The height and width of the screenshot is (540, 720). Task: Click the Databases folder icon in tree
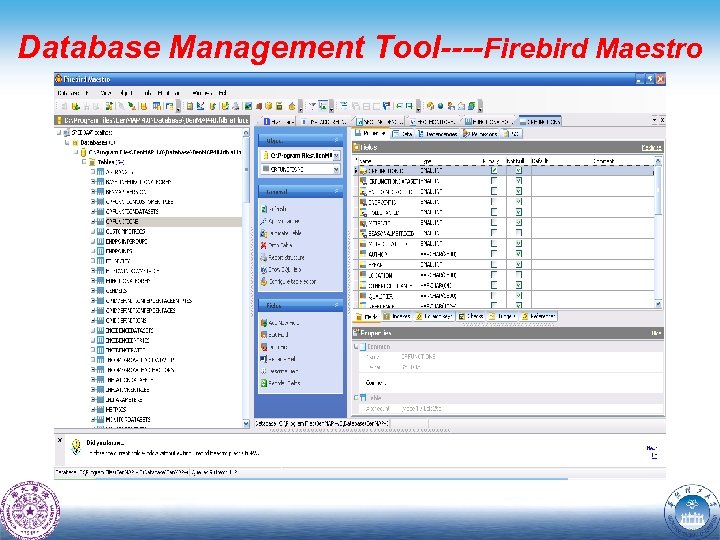(75, 143)
